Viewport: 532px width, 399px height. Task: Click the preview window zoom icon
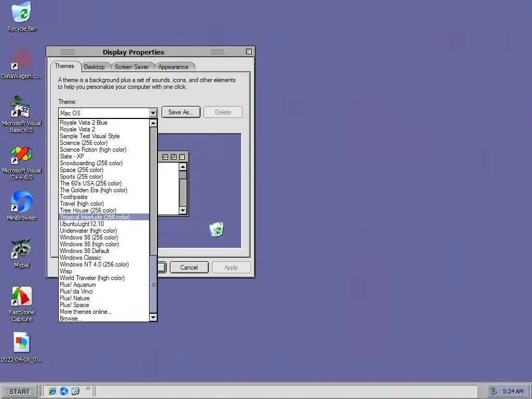click(x=174, y=157)
